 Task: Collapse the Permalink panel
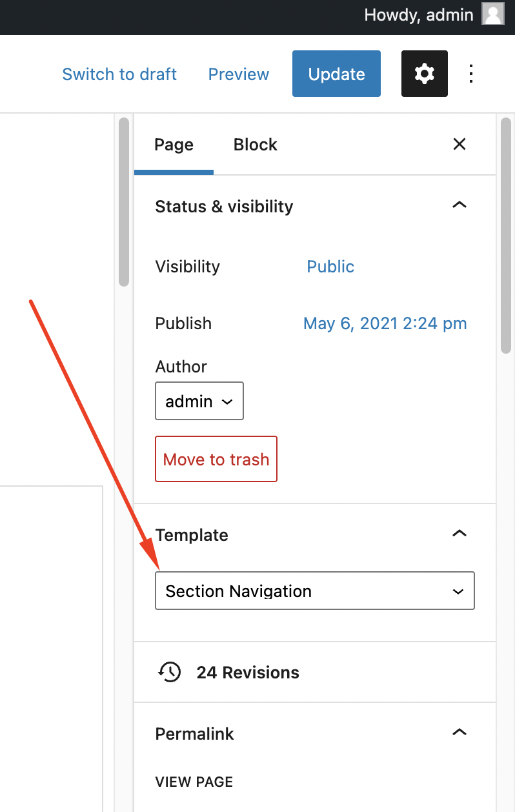tap(459, 733)
